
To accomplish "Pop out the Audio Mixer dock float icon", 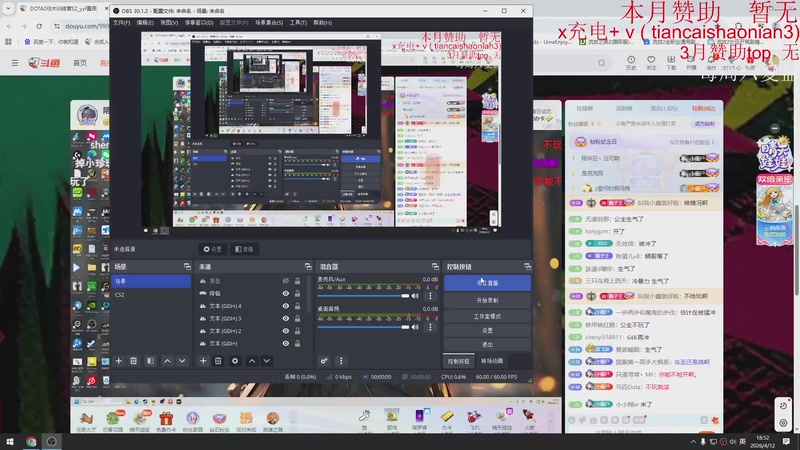I will [435, 266].
